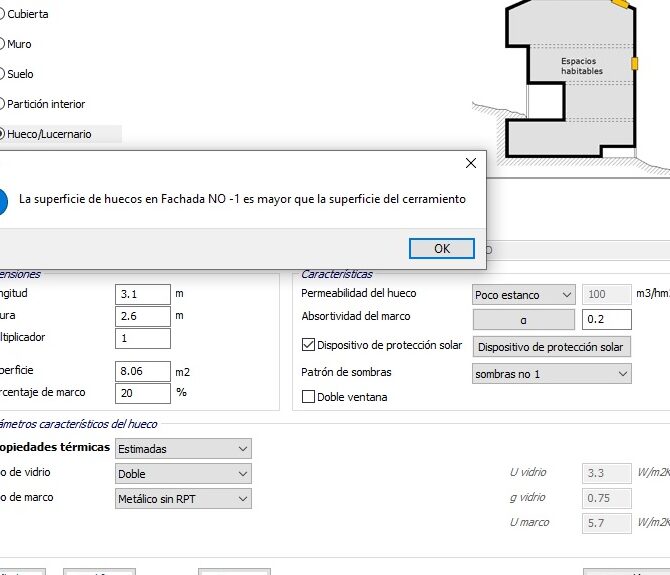Click the surface field showing 8.06
The image size is (670, 575).
coord(143,371)
